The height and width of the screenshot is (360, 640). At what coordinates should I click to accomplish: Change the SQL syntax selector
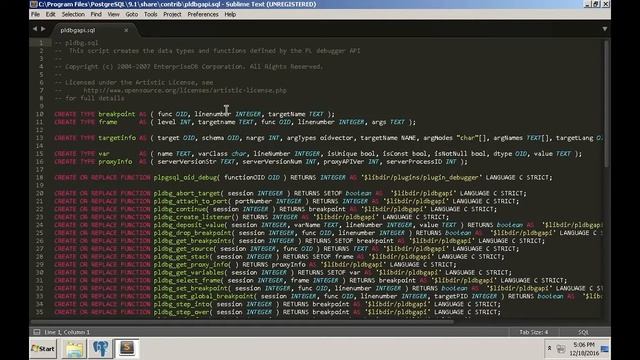click(583, 332)
